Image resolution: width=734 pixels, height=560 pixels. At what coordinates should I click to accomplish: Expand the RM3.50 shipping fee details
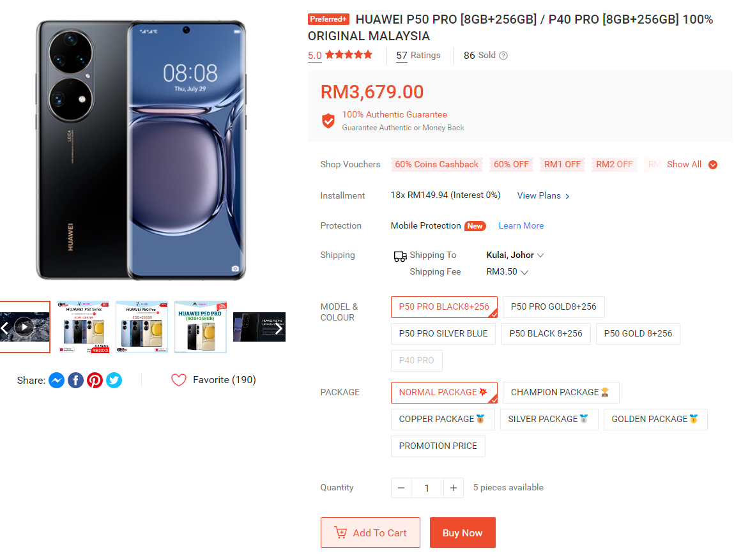click(x=507, y=272)
